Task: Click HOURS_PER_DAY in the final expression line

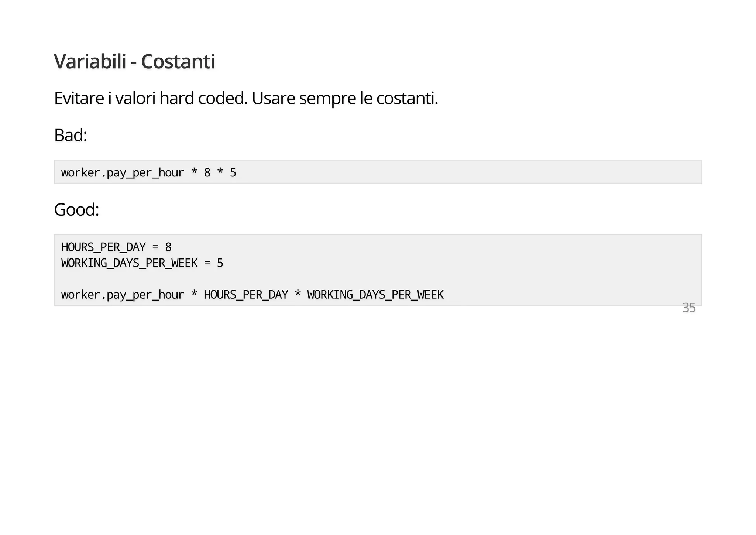Action: pos(246,295)
